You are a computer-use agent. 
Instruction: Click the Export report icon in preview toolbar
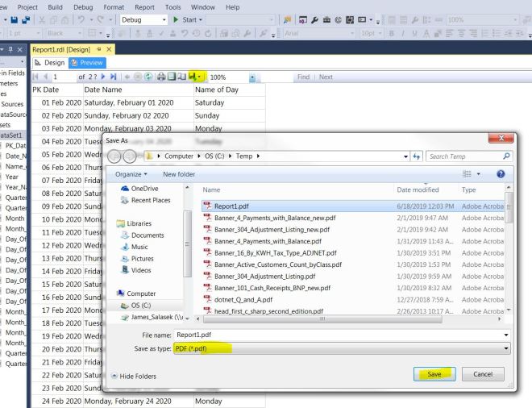coord(193,77)
